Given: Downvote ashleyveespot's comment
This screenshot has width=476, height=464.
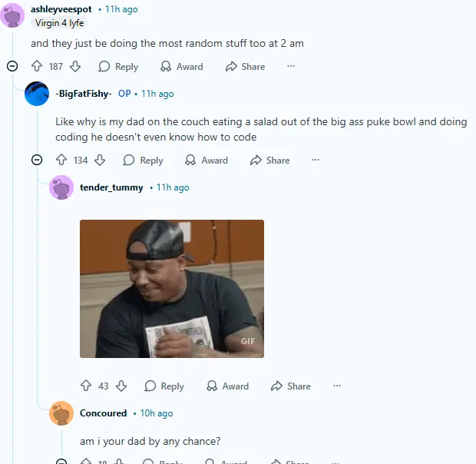Looking at the screenshot, I should pos(75,67).
